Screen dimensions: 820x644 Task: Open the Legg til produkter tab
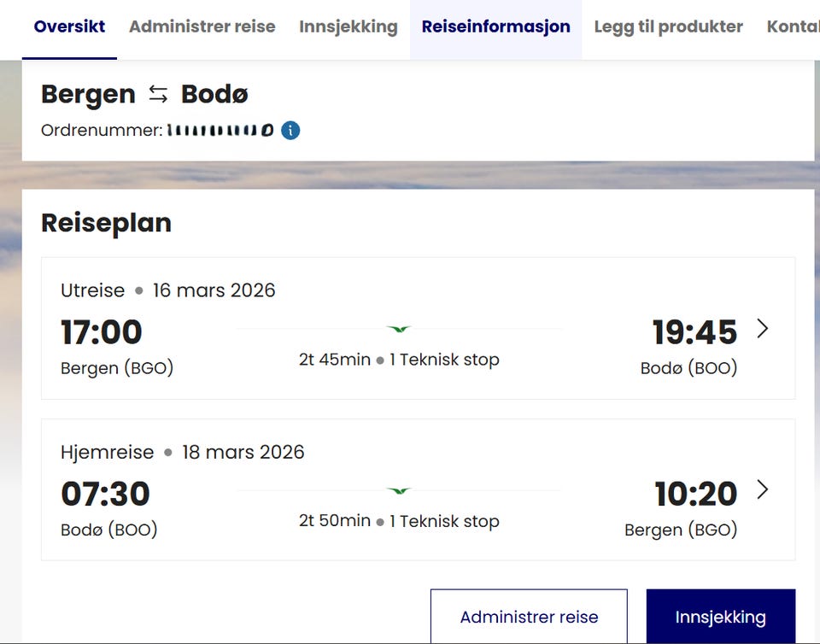(x=668, y=26)
